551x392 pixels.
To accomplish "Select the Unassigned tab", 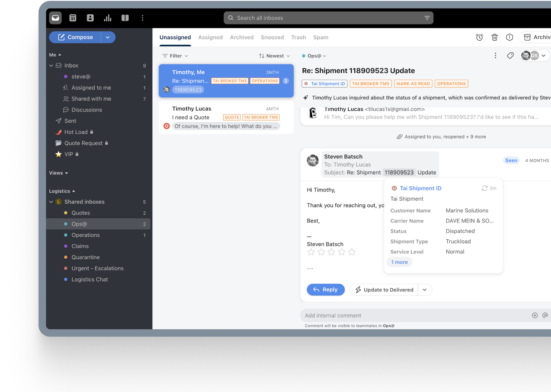I will tap(175, 37).
